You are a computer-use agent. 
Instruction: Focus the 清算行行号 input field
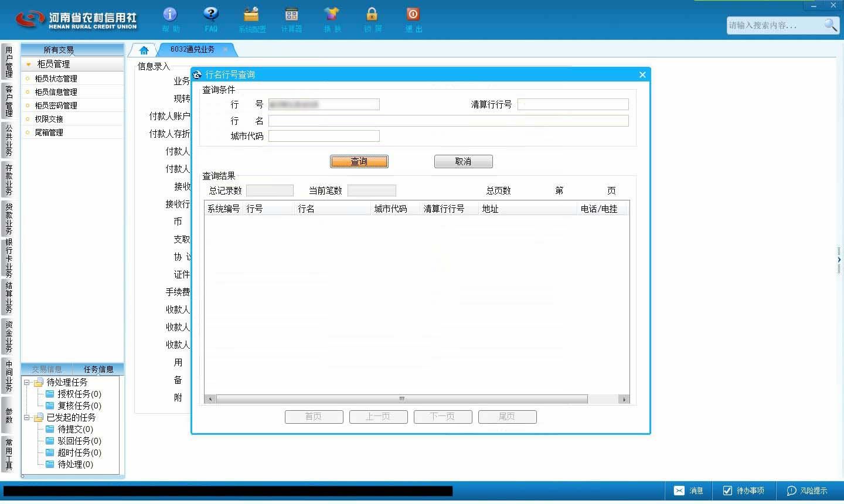click(573, 104)
